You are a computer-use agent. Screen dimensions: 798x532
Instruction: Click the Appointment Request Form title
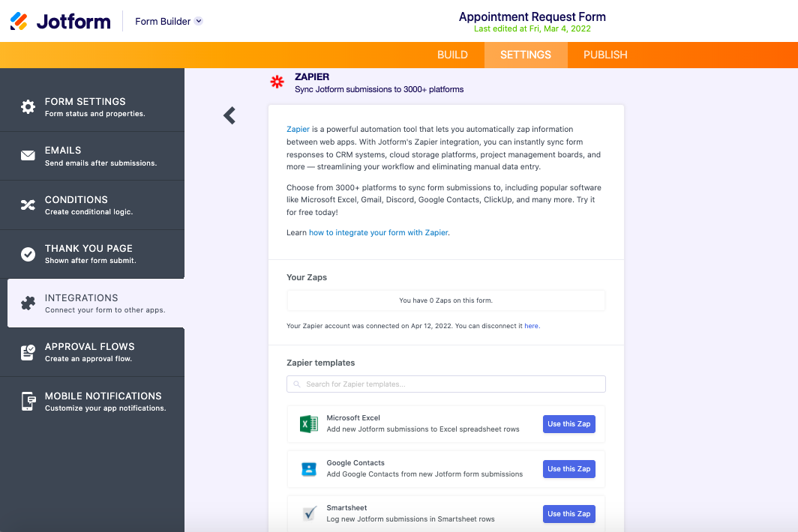(532, 16)
